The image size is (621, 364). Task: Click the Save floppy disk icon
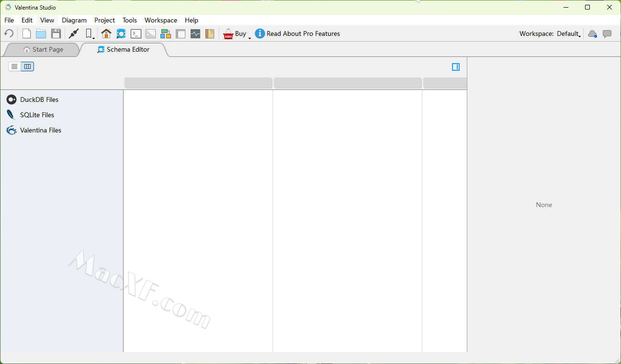56,33
